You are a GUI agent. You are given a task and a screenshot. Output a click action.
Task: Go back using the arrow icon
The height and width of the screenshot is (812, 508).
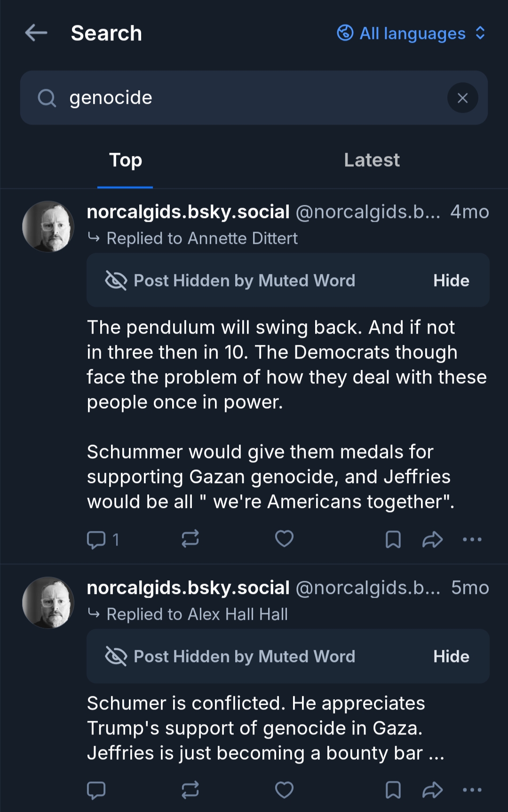tap(36, 33)
